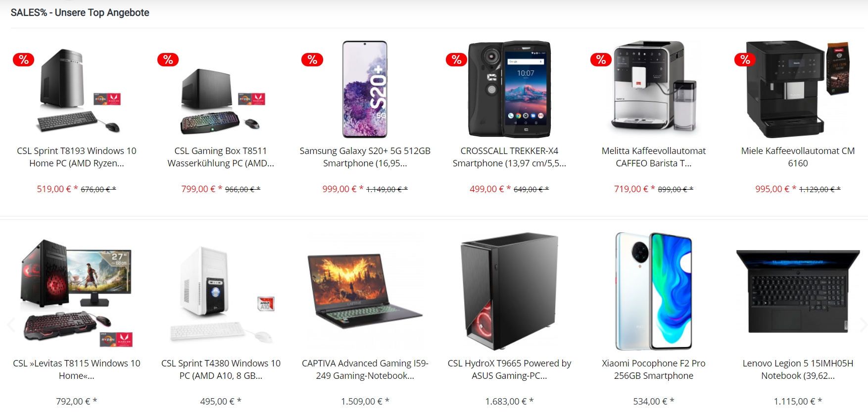Open the CSL HydroX T9665 Gaming-PC title link
868x414 pixels.
coord(509,369)
